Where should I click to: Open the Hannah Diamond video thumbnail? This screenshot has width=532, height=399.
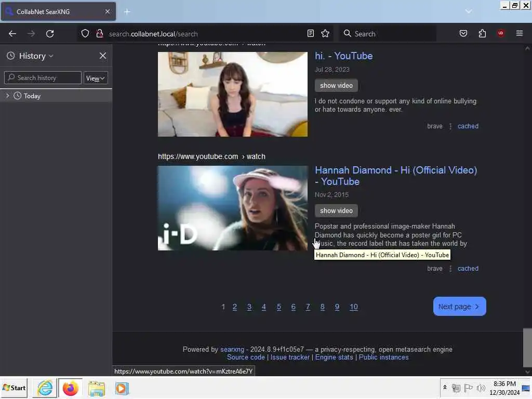232,208
